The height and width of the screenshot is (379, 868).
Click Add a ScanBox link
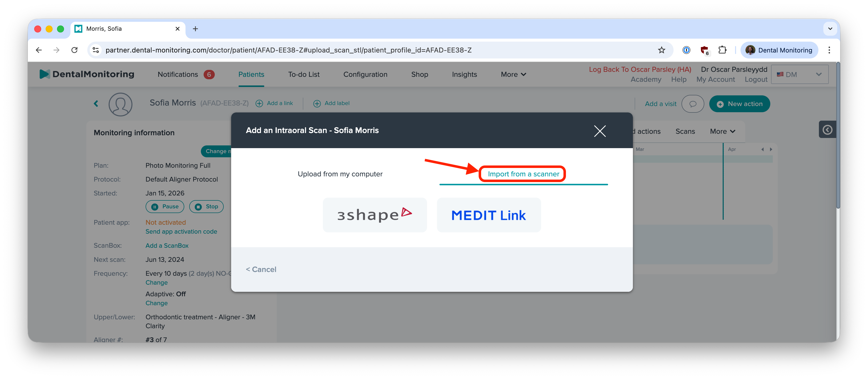click(167, 246)
